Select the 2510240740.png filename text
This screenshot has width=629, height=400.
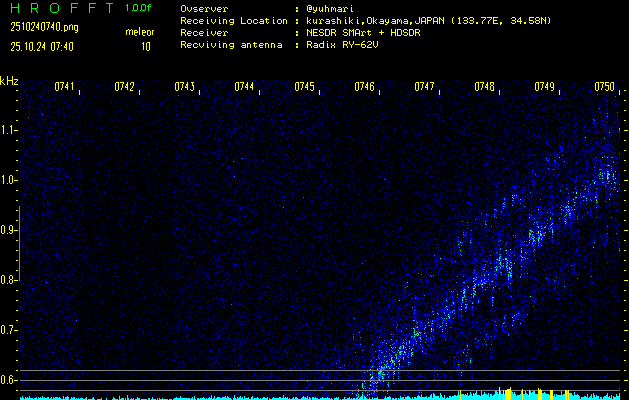(x=37, y=27)
